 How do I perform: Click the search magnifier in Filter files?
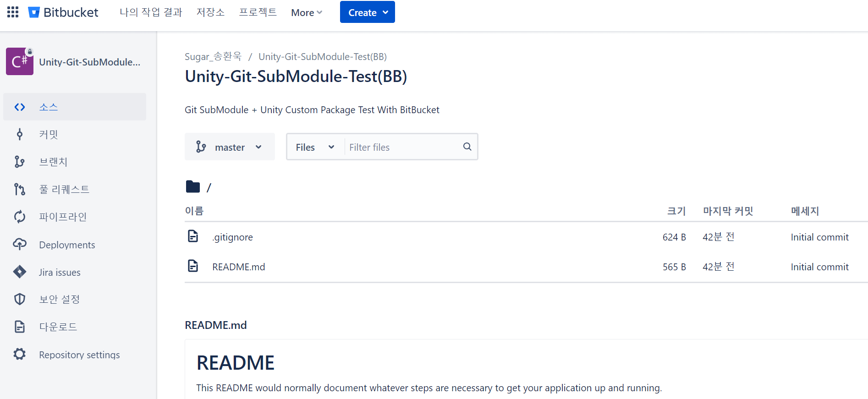click(x=467, y=147)
